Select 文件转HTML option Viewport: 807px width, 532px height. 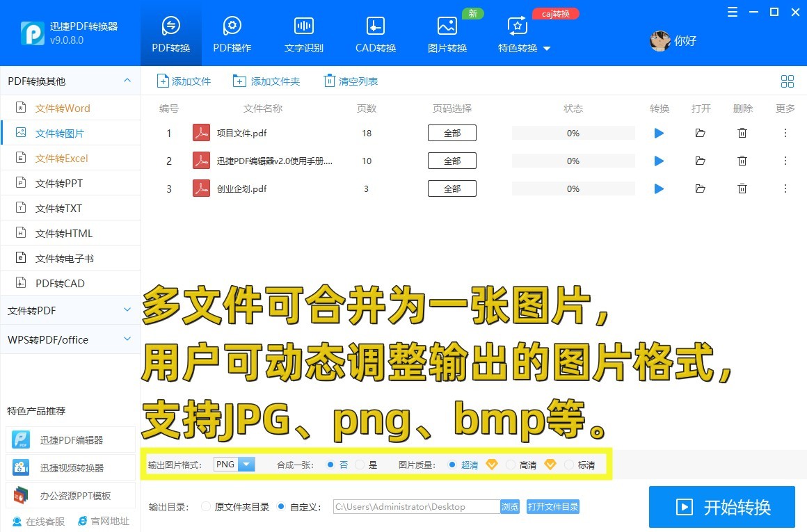tap(70, 233)
